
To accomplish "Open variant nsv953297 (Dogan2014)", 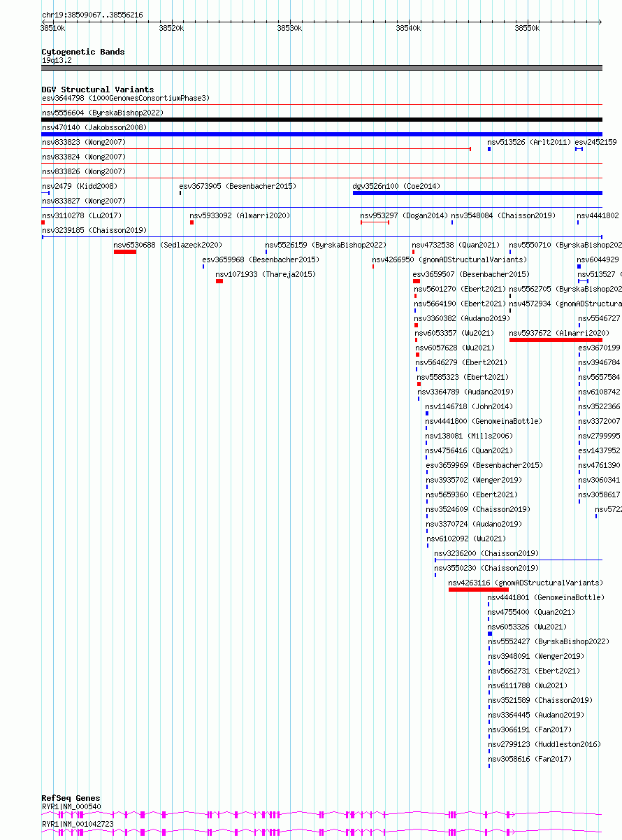I will pyautogui.click(x=404, y=215).
